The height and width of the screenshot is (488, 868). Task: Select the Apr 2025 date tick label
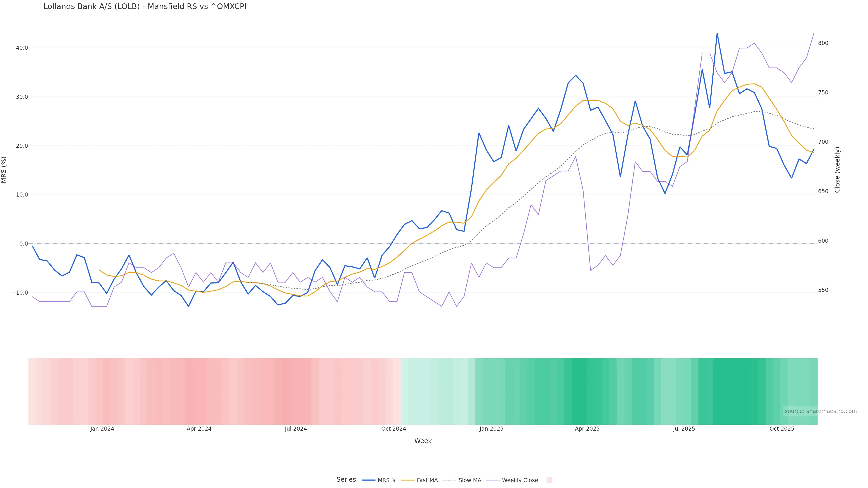point(587,429)
